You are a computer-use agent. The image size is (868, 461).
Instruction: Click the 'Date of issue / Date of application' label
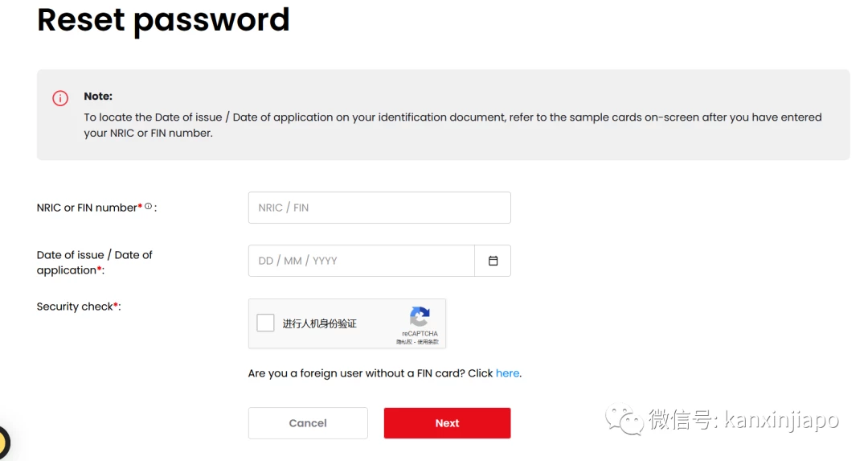point(94,262)
